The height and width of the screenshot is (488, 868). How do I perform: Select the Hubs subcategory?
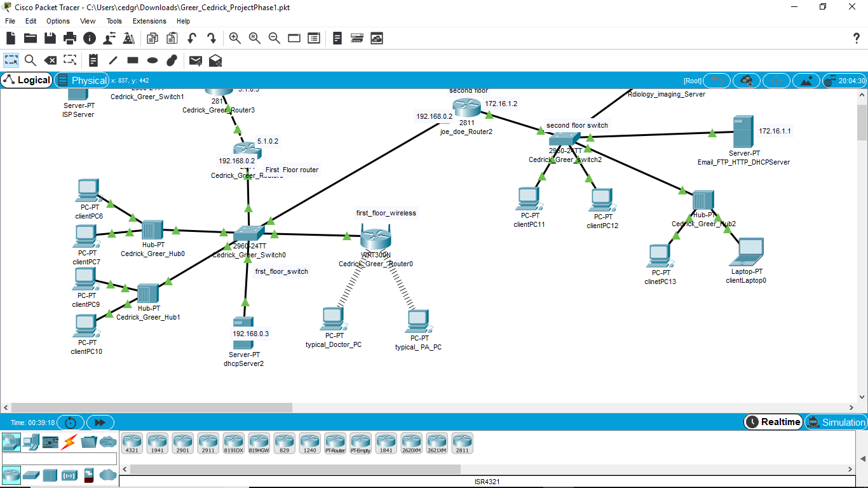pyautogui.click(x=50, y=475)
